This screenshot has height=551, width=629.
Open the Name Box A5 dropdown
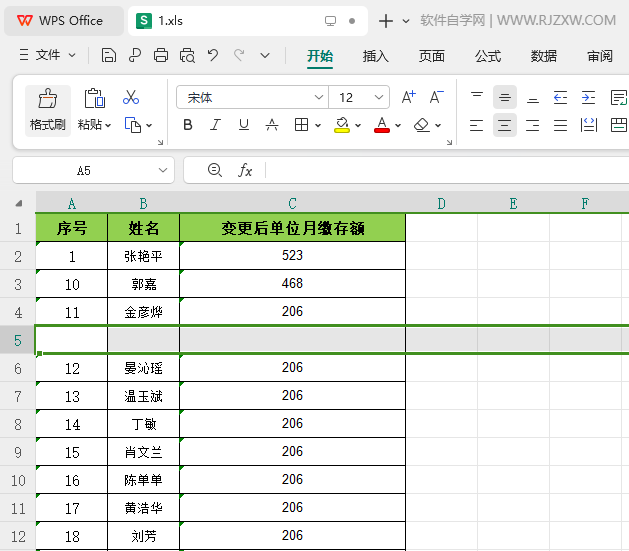coord(162,170)
